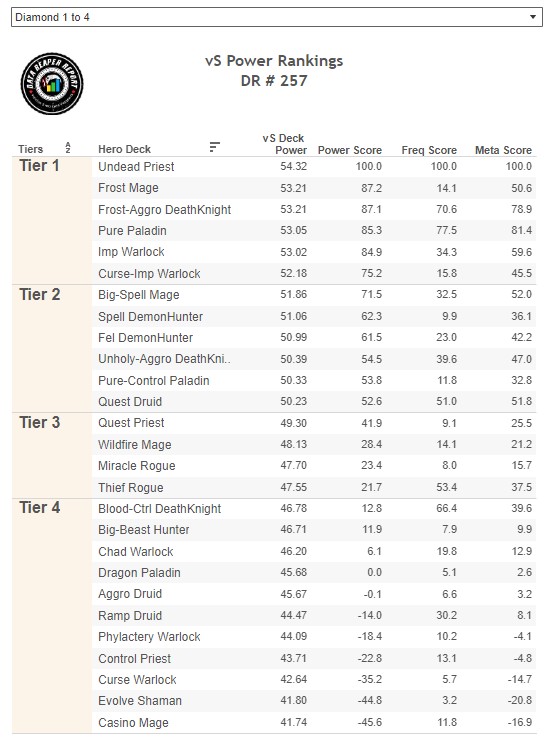Click the Quest Druid deck name

pos(130,402)
